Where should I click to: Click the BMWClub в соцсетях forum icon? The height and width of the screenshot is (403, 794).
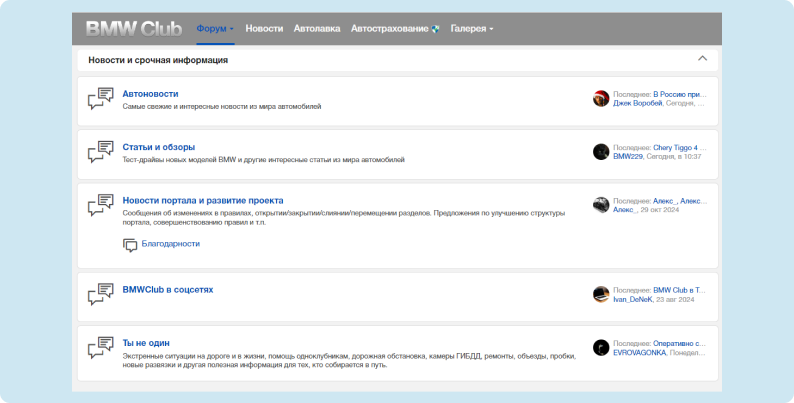click(100, 295)
